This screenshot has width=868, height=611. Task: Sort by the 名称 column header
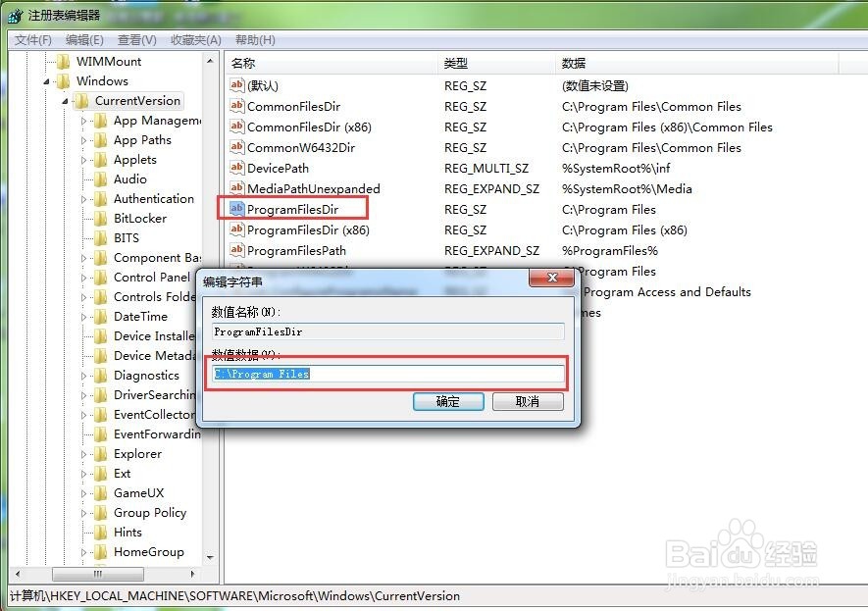coord(332,64)
